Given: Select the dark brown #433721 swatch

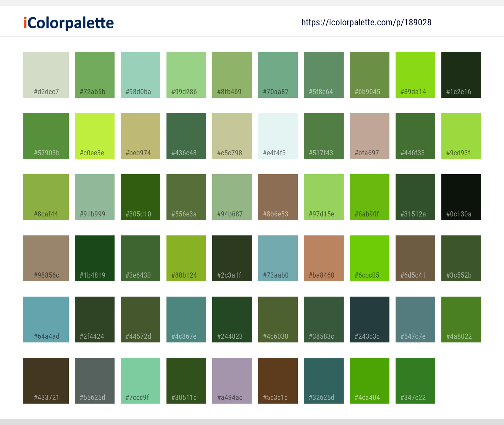Looking at the screenshot, I should coord(46,381).
